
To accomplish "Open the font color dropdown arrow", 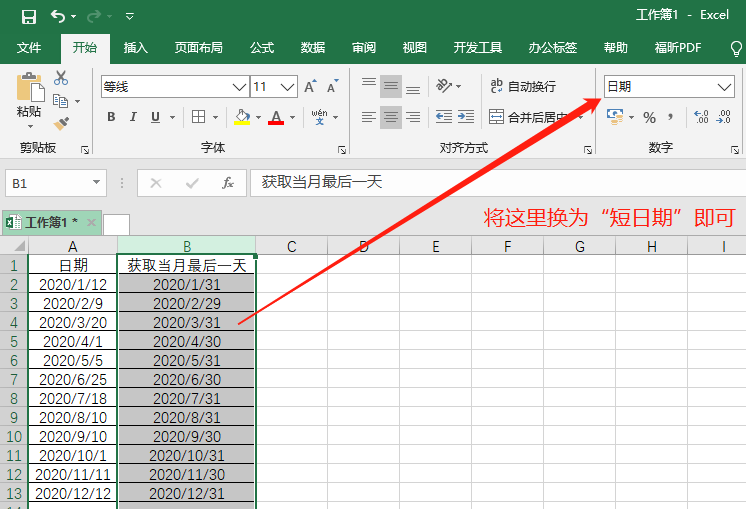I will (x=293, y=117).
